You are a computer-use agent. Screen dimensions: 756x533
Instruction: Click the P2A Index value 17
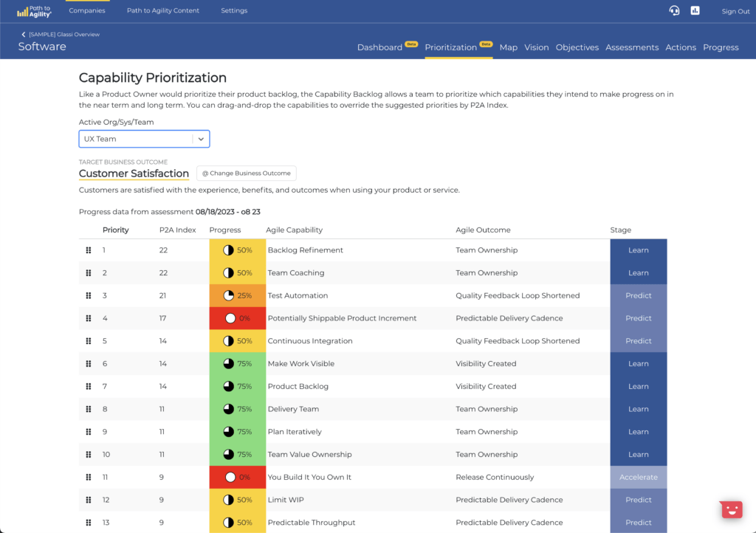click(x=163, y=318)
